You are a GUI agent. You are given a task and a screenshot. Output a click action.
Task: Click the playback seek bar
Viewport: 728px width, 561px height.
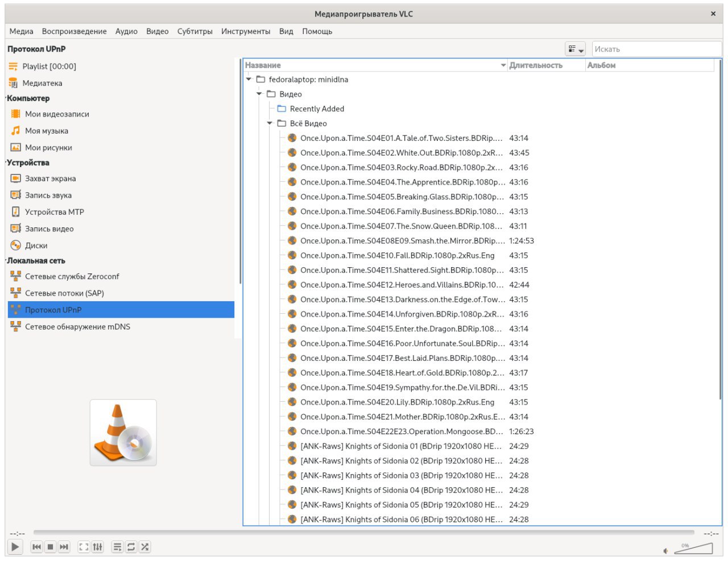[364, 533]
